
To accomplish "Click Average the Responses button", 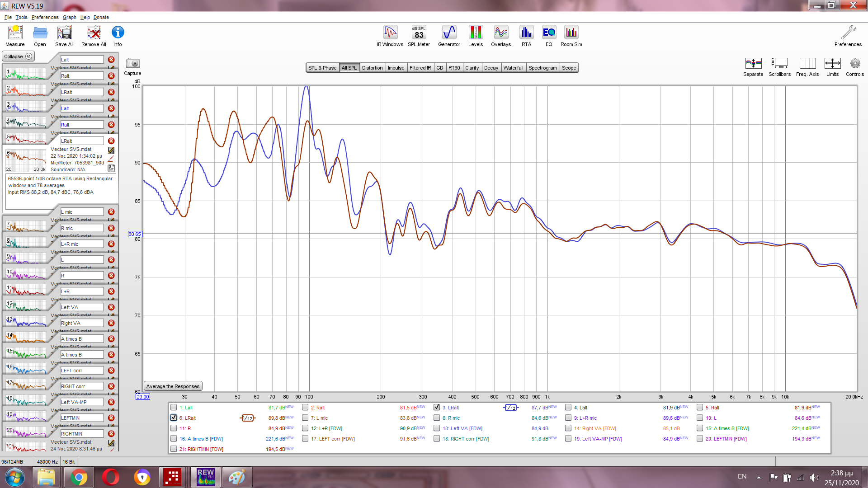I will coord(173,386).
